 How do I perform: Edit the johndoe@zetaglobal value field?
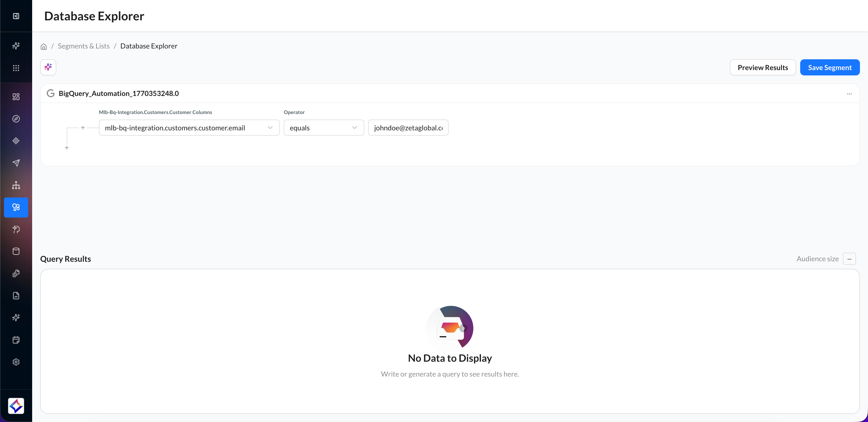pos(408,128)
